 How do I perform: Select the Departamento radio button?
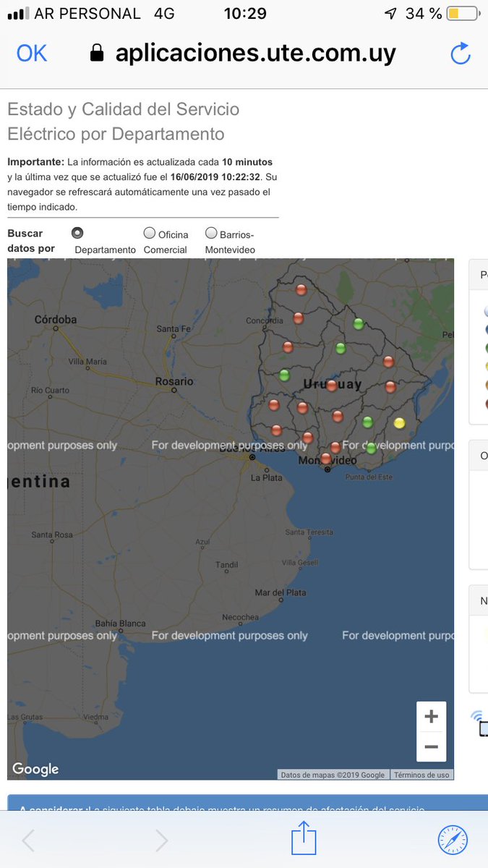(x=77, y=233)
